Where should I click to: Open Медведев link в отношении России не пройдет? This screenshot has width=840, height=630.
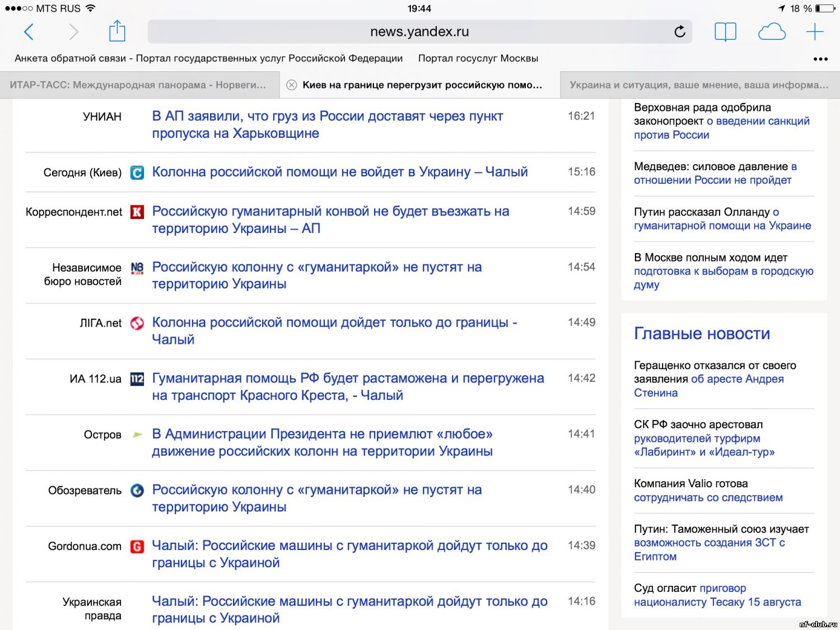tap(715, 174)
